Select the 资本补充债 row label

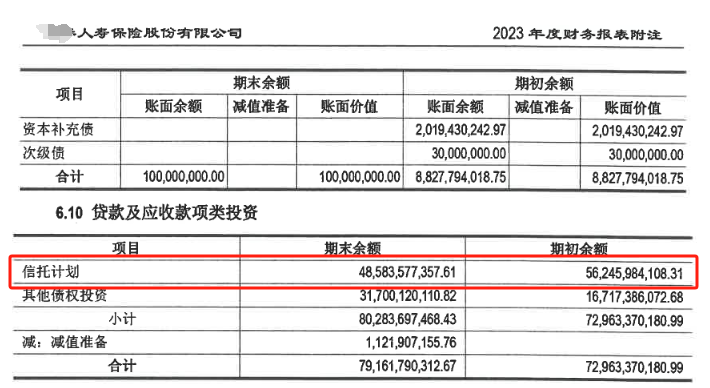click(x=58, y=129)
